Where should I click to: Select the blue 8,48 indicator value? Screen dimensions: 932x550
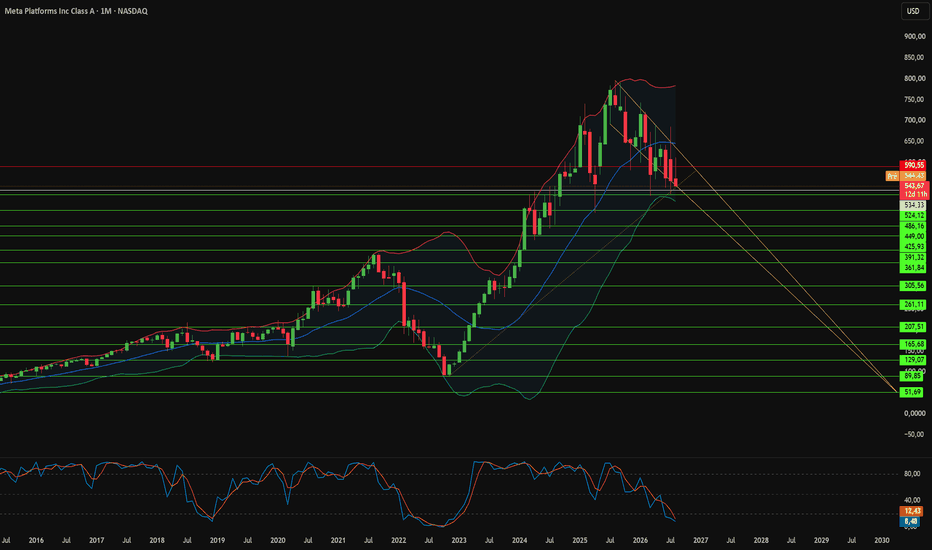click(910, 521)
